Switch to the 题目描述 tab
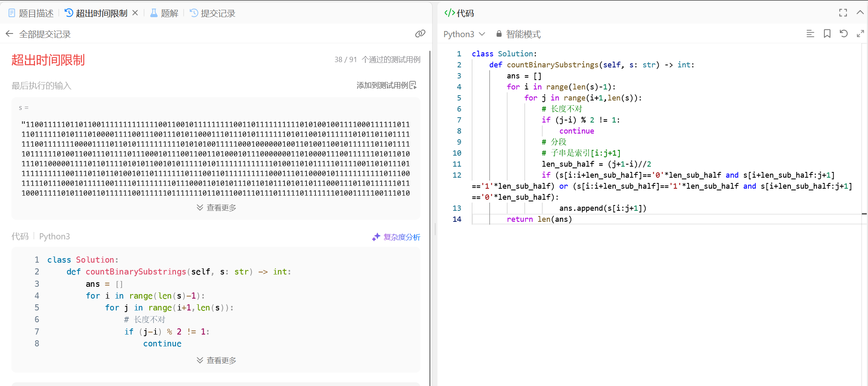This screenshot has width=868, height=386. point(31,13)
